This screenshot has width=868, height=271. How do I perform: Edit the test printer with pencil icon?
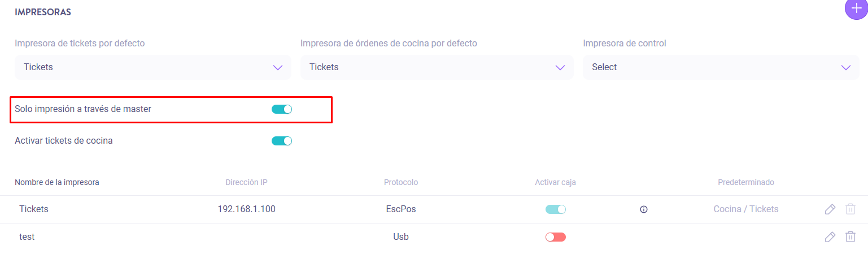[x=830, y=237]
